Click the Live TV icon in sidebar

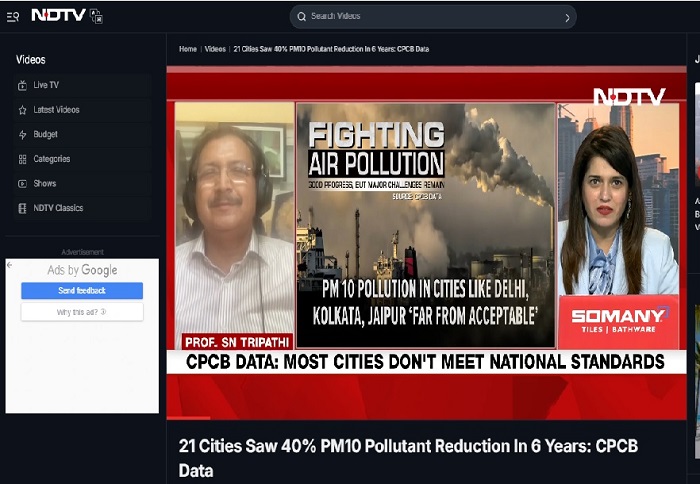[x=22, y=86]
